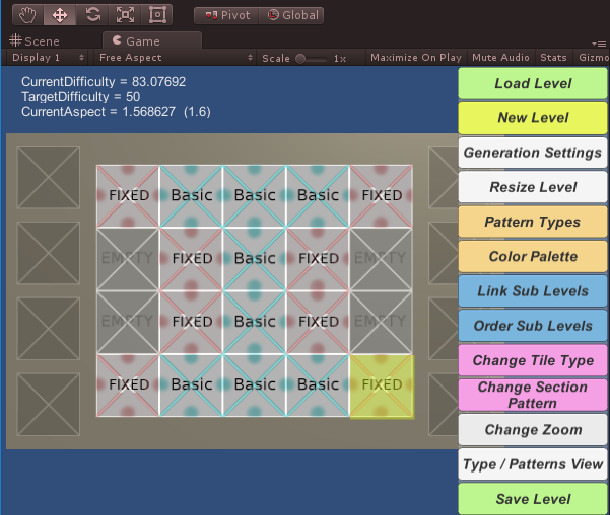Toggle Mute Audio

tap(500, 58)
